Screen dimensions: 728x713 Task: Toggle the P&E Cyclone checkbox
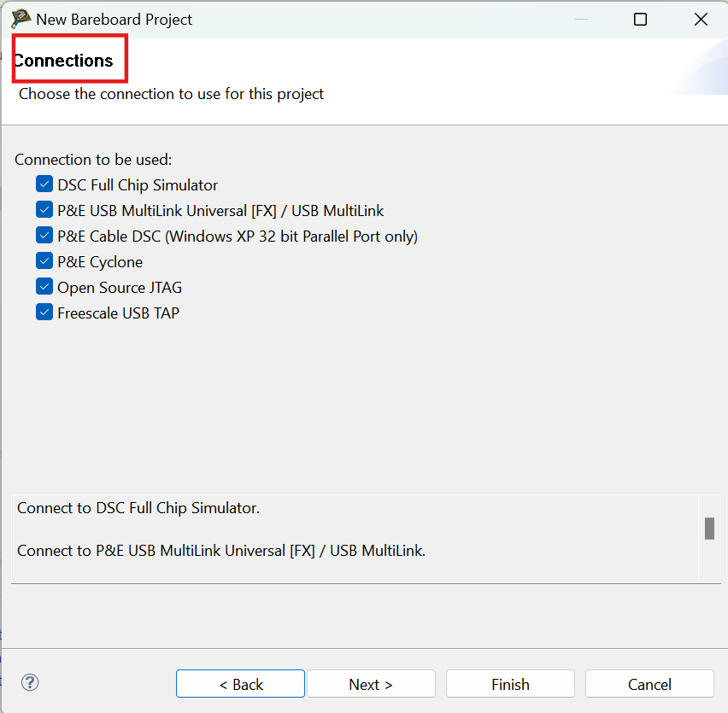[x=44, y=260]
